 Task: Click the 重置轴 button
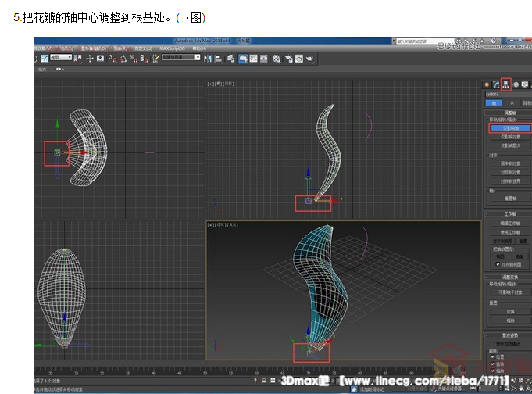511,198
